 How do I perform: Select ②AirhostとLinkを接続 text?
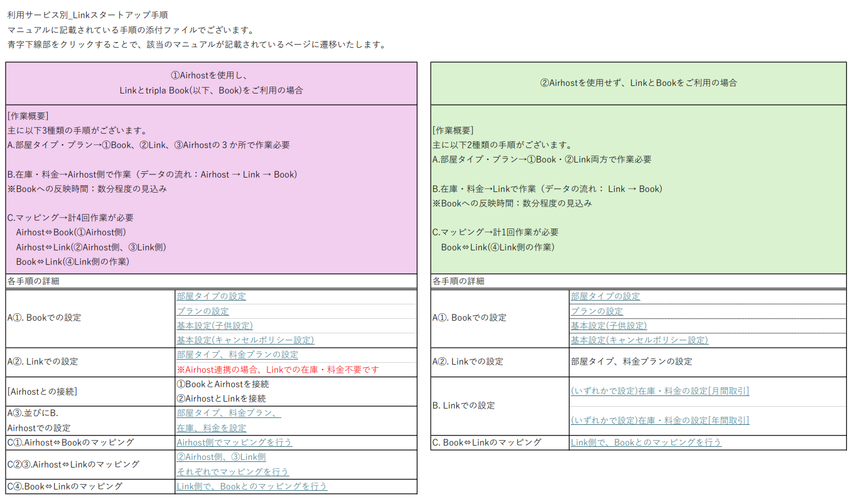coord(221,399)
